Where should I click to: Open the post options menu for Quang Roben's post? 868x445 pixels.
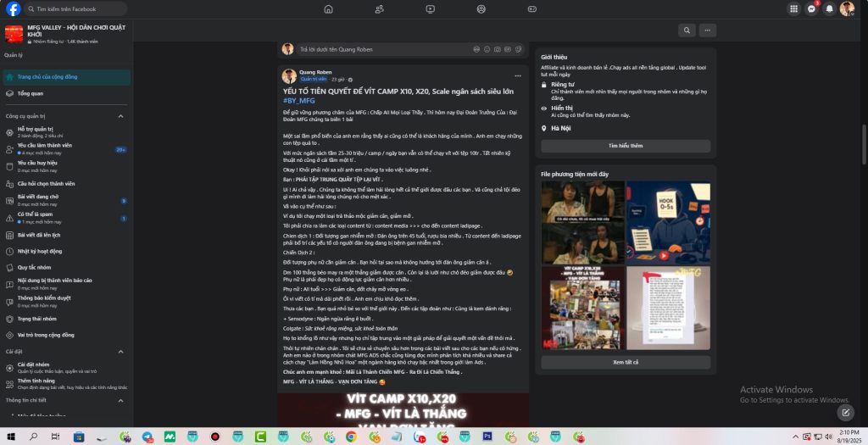[x=517, y=75]
